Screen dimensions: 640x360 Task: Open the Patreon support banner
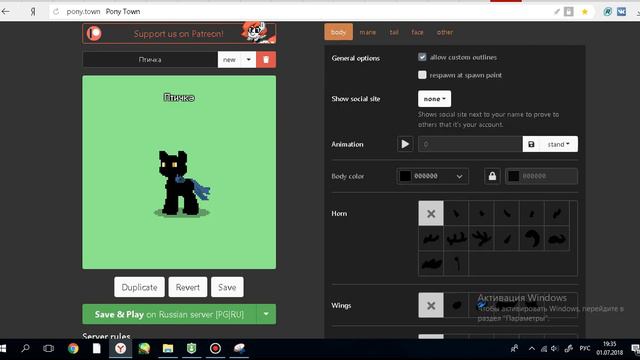coord(179,33)
